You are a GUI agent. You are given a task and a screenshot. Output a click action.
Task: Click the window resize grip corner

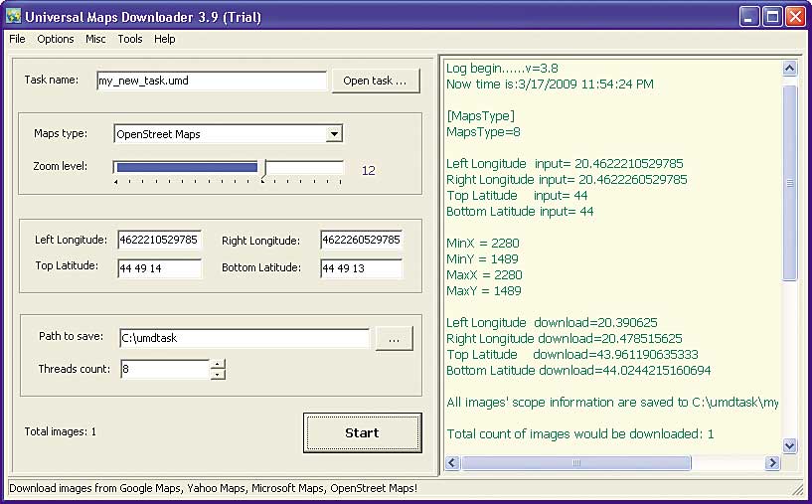[x=797, y=488]
